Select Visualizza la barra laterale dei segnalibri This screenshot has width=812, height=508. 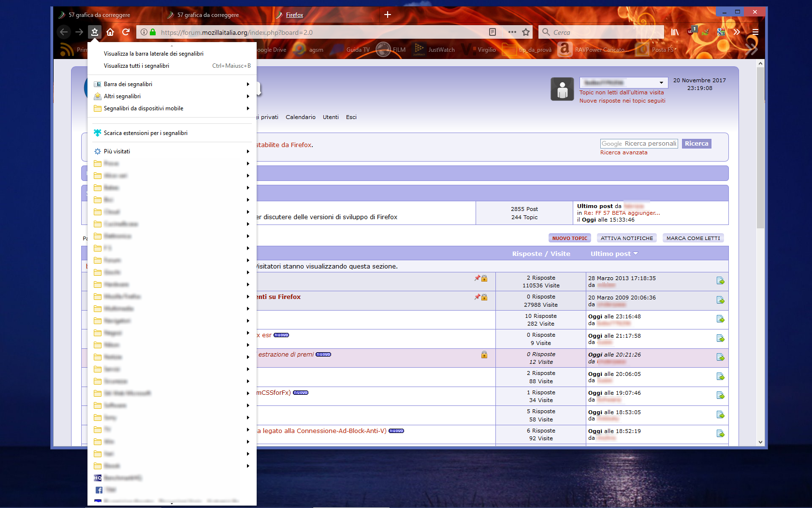point(172,54)
